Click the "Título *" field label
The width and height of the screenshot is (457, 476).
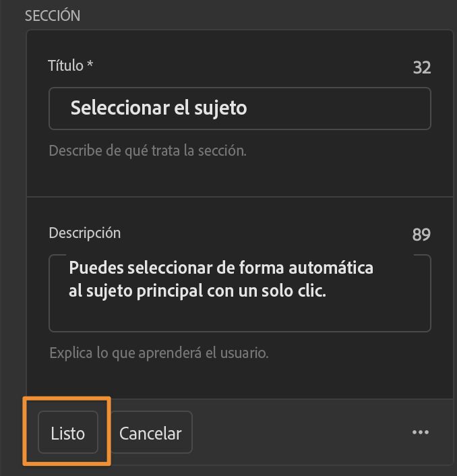point(66,65)
